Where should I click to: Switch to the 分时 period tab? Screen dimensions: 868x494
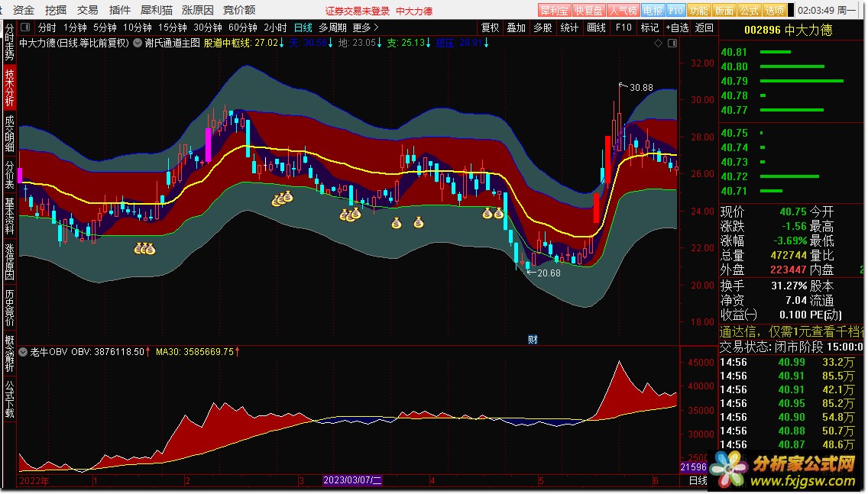(47, 27)
